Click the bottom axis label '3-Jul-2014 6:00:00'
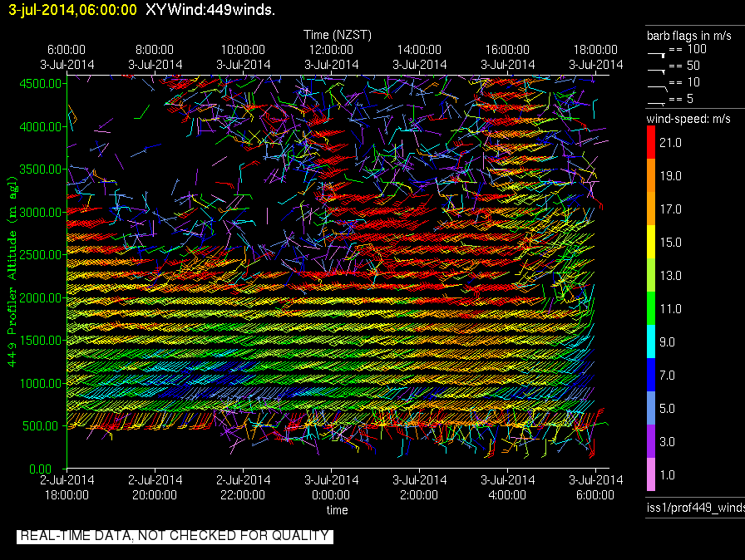 [x=595, y=488]
